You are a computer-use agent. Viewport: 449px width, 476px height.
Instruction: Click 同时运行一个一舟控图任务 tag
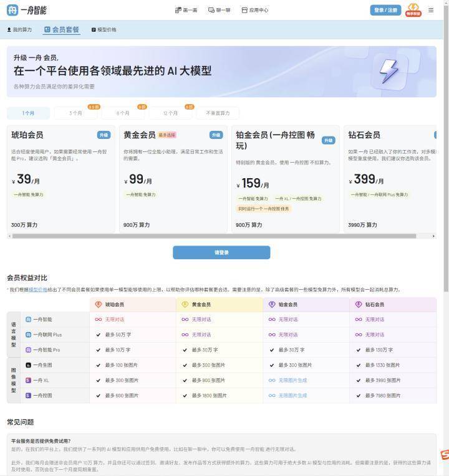pos(264,209)
